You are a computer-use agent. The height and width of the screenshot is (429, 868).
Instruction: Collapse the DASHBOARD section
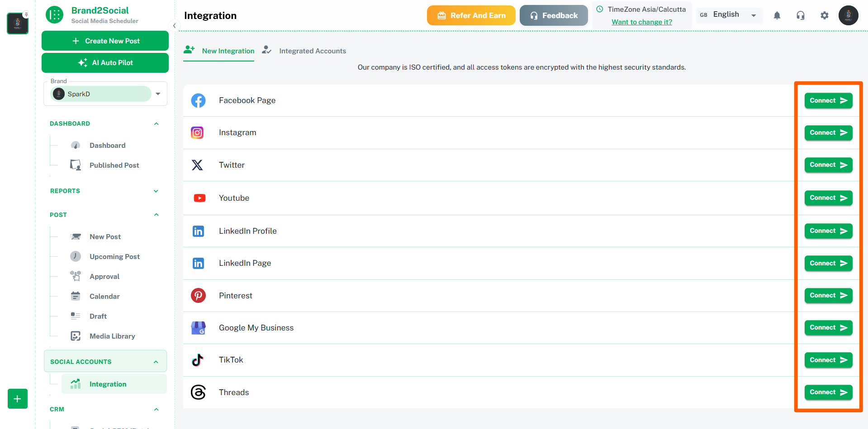coord(157,123)
